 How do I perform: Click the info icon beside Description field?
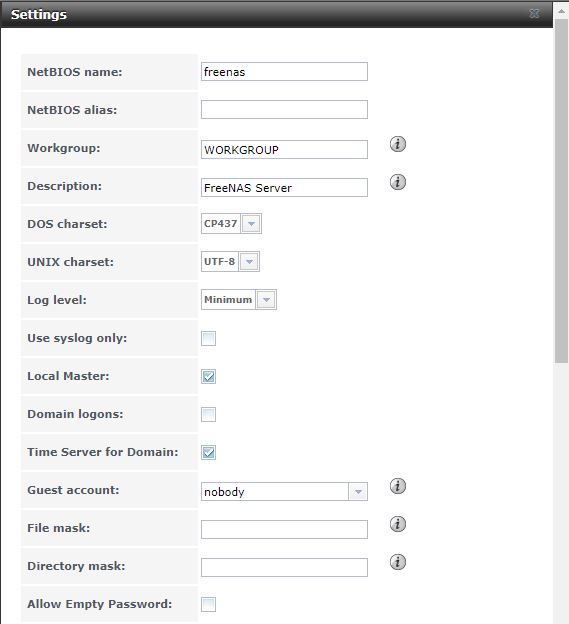point(398,182)
